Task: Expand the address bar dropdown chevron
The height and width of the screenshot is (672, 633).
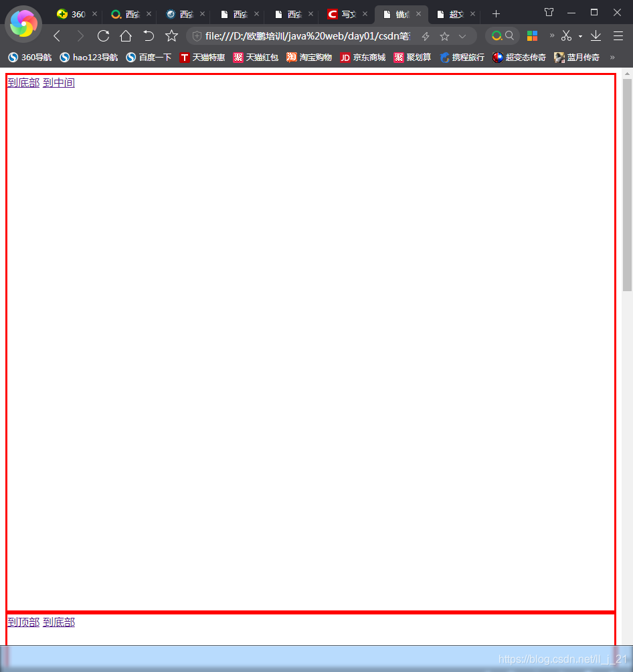Action: coord(462,36)
